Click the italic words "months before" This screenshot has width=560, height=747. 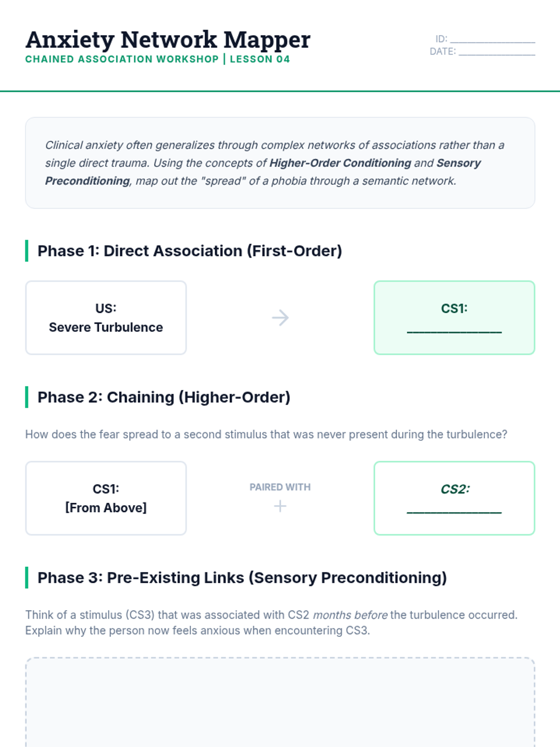(350, 615)
